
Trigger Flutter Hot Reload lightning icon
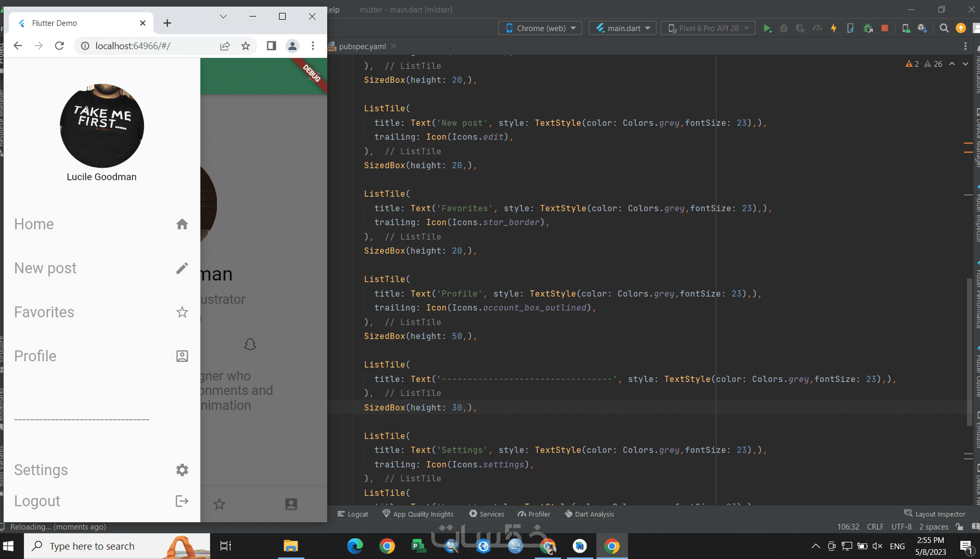(x=834, y=28)
